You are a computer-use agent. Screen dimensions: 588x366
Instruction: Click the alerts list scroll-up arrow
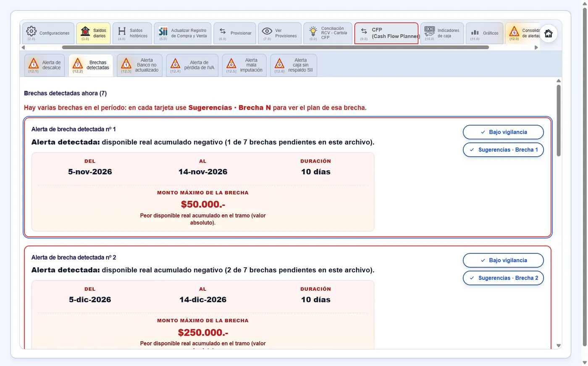(x=559, y=81)
